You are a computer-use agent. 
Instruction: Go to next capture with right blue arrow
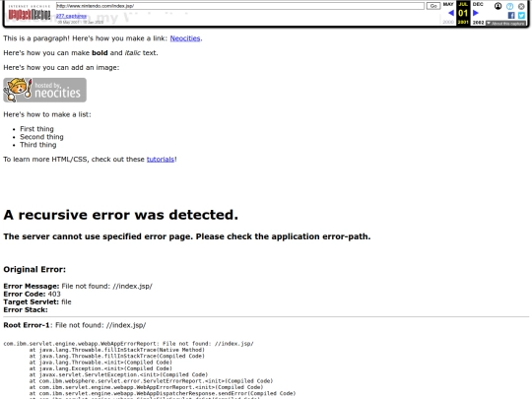[x=476, y=13]
